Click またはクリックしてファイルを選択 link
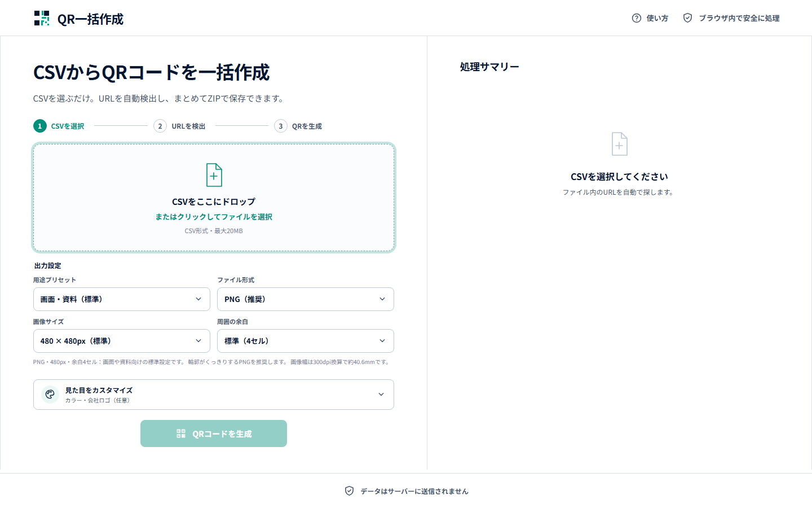Viewport: 812px width, 508px height. (214, 217)
